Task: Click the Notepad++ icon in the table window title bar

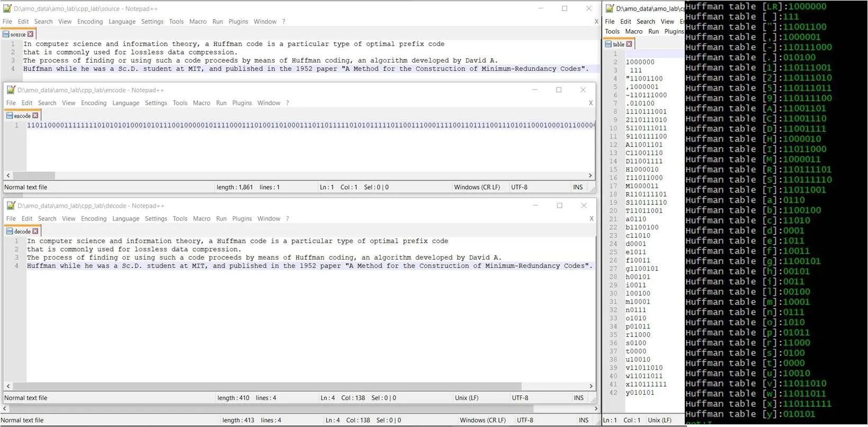Action: point(610,8)
